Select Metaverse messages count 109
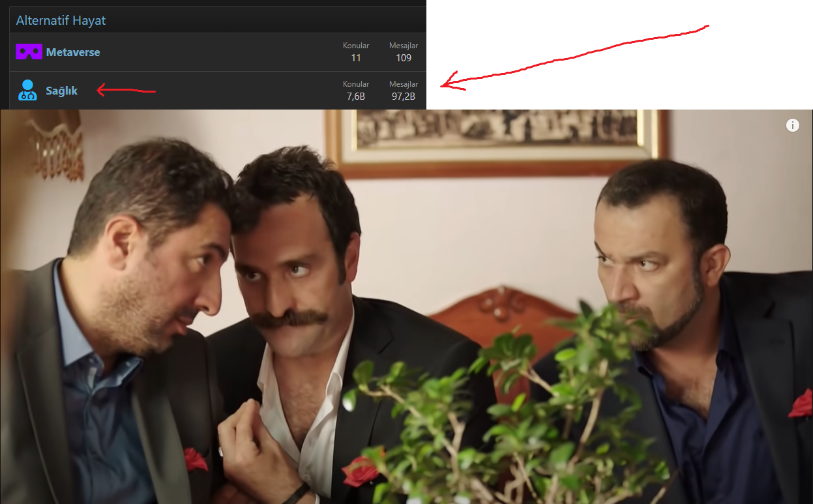This screenshot has height=504, width=813. 404,57
